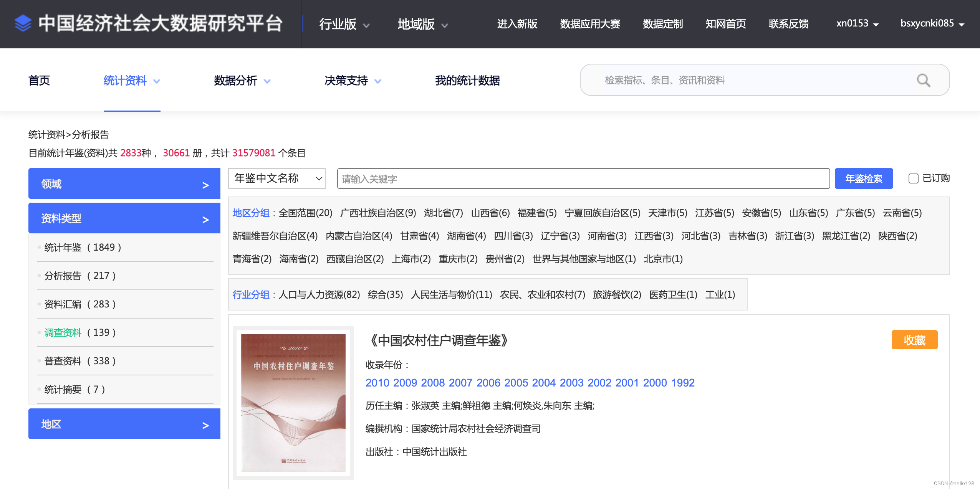Click the orange 收藏 button
The width and height of the screenshot is (980, 489).
(914, 340)
